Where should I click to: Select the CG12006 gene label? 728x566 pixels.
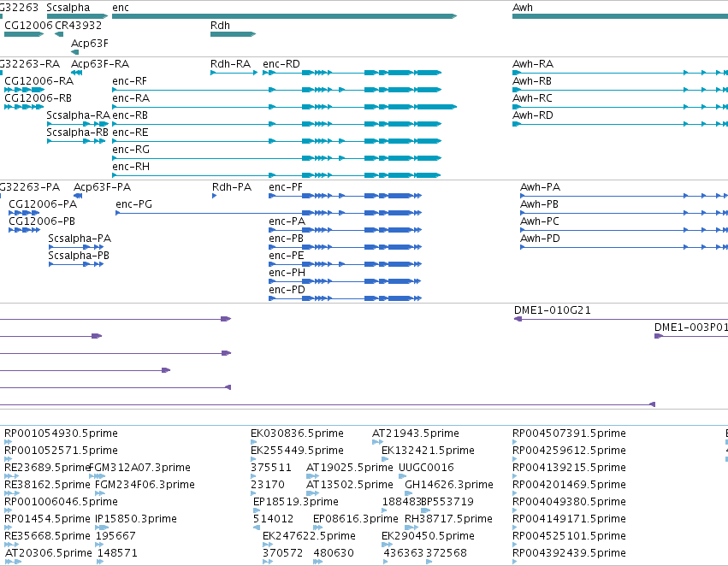point(28,26)
